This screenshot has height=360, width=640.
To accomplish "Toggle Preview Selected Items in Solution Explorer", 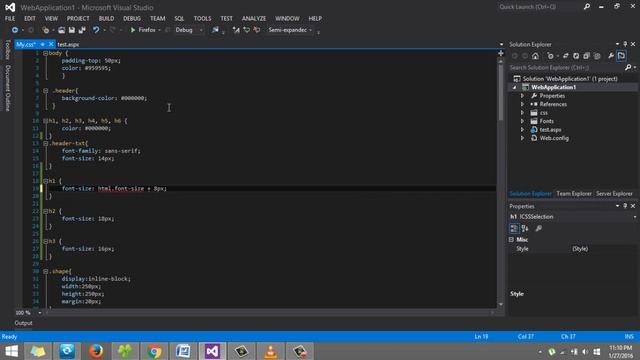I will (x=621, y=56).
